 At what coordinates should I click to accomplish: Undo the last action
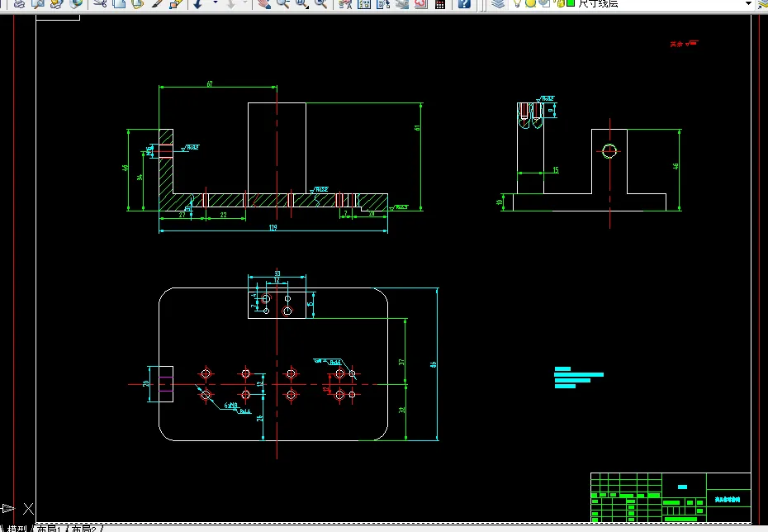(x=197, y=4)
